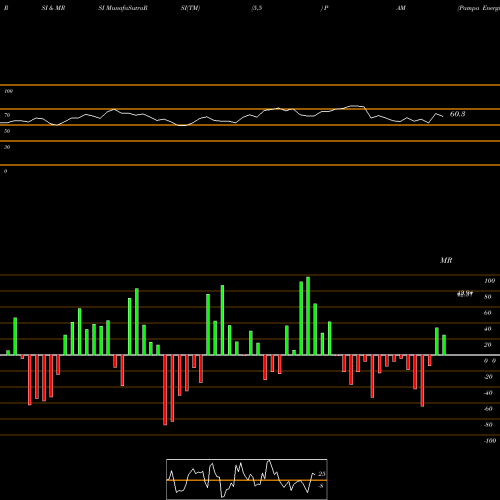Screen dimensions: 500x500
Task: Click the tallest green MR histogram bar
Action: [x=308, y=316]
